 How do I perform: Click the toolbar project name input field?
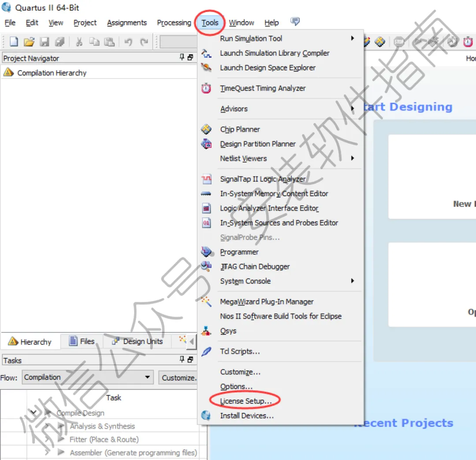pos(179,41)
